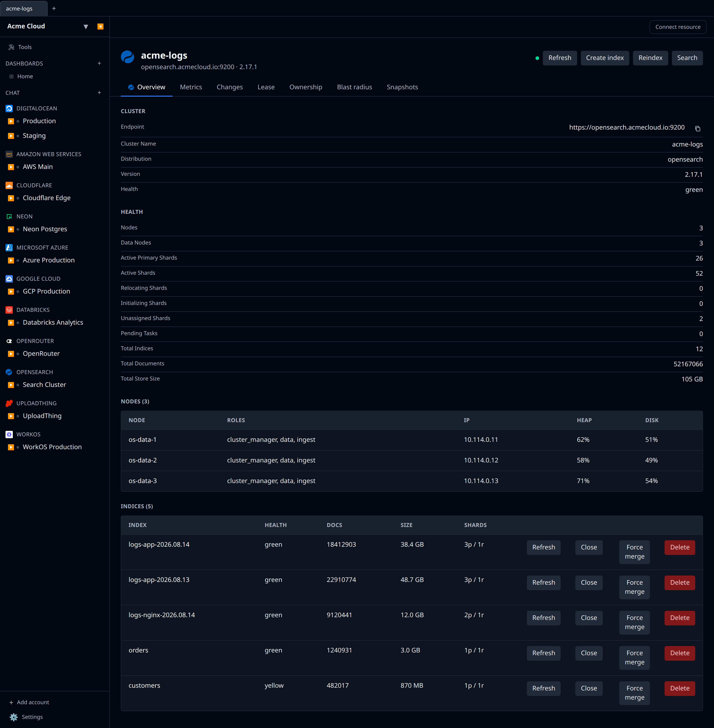The width and height of the screenshot is (714, 728).
Task: Delete the logs-app-2026.08.14 index
Action: click(x=679, y=547)
